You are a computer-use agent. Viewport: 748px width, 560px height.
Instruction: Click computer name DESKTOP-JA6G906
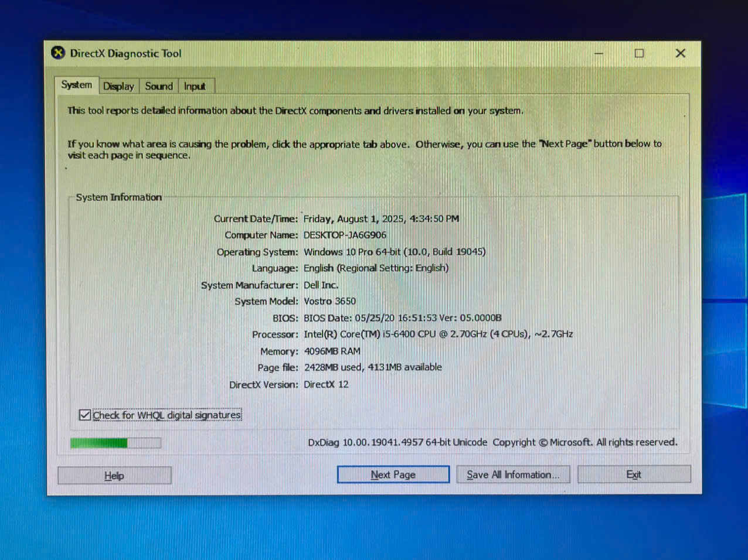345,235
